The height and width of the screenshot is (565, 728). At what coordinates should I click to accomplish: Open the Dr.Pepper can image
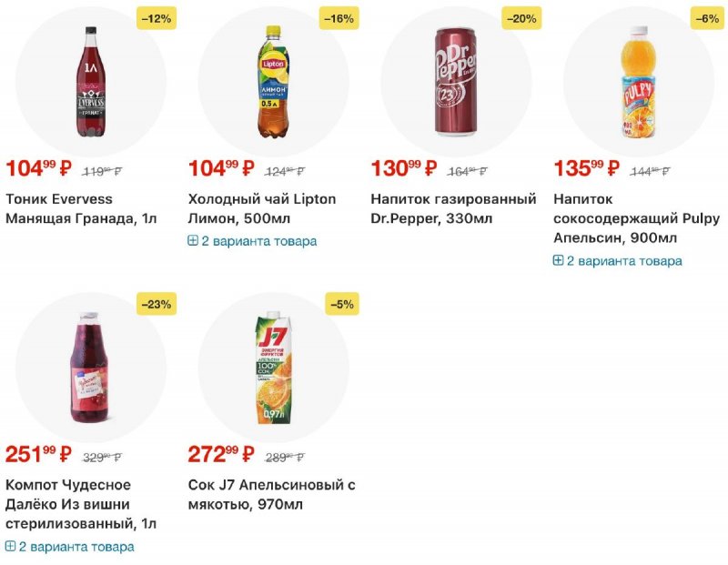point(456,82)
